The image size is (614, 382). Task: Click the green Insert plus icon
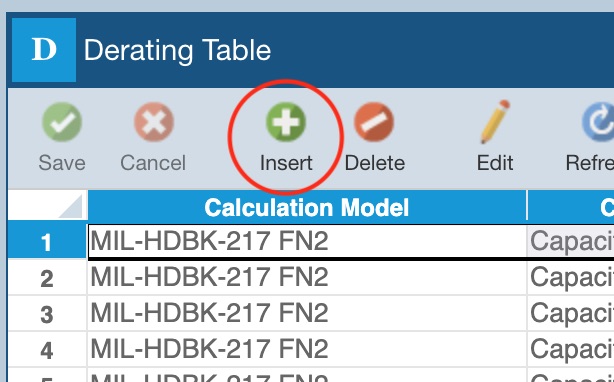click(286, 122)
